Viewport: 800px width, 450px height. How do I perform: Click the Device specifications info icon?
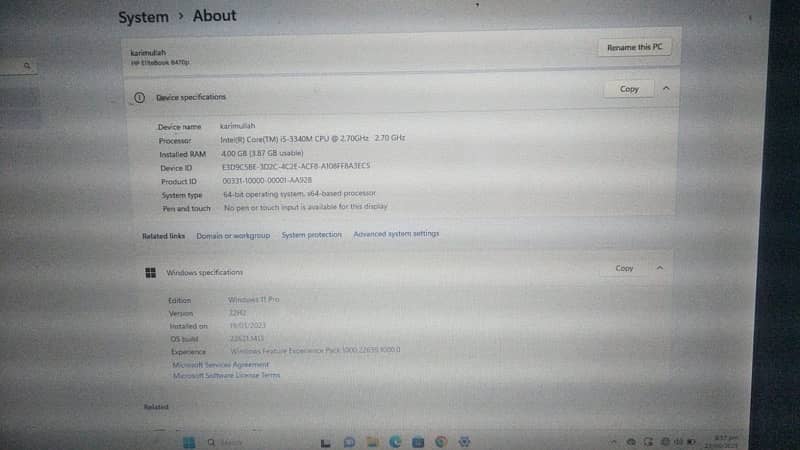[x=139, y=97]
